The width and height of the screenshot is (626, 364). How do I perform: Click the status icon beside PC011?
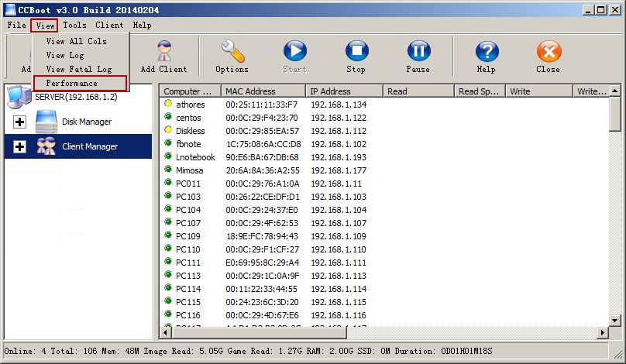pyautogui.click(x=168, y=183)
